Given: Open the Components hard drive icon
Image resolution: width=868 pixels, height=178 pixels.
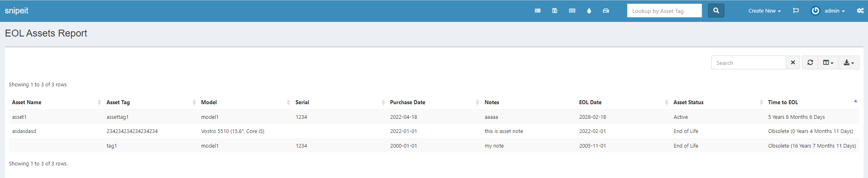Looking at the screenshot, I should click(606, 11).
